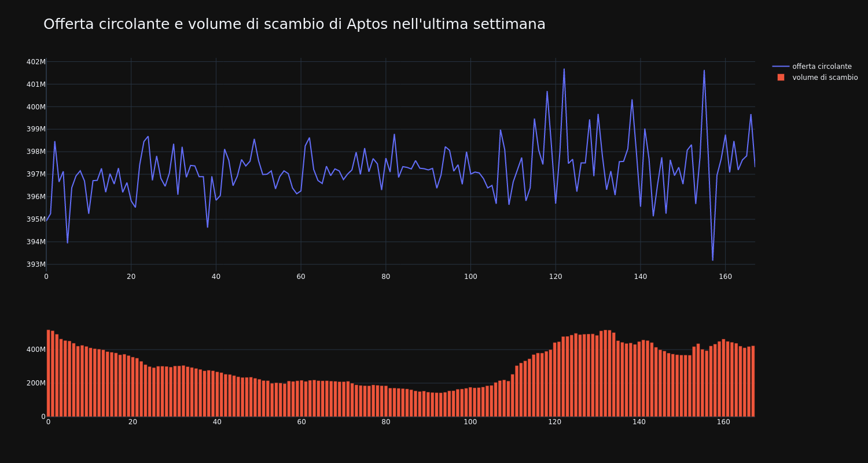Toggle the 'volume di scambio' legend entry

click(x=815, y=78)
